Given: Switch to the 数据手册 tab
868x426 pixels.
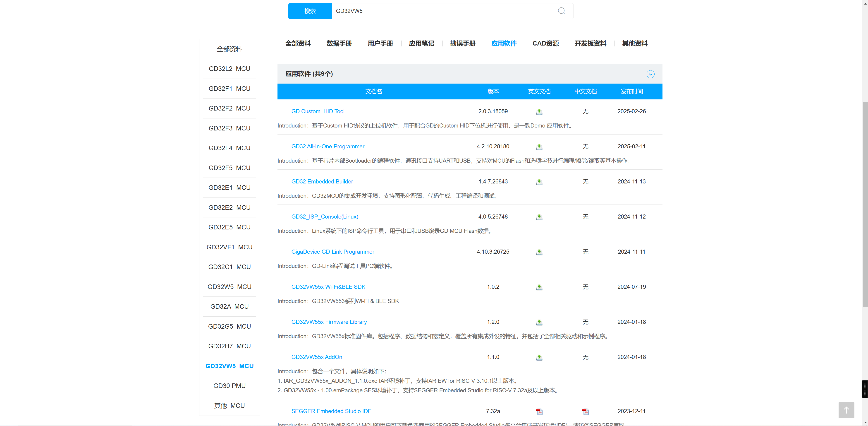Looking at the screenshot, I should click(339, 43).
